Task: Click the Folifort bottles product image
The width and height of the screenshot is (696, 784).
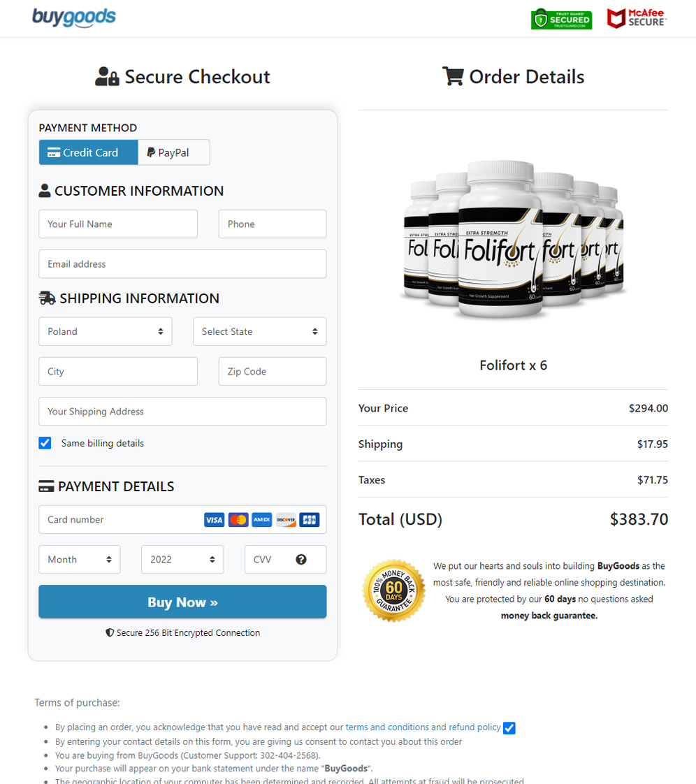Action: click(x=513, y=238)
